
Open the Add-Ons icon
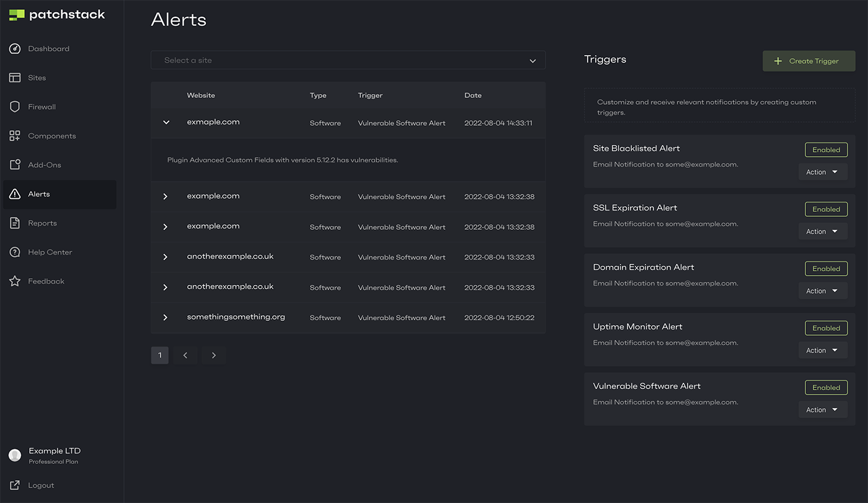coord(15,165)
